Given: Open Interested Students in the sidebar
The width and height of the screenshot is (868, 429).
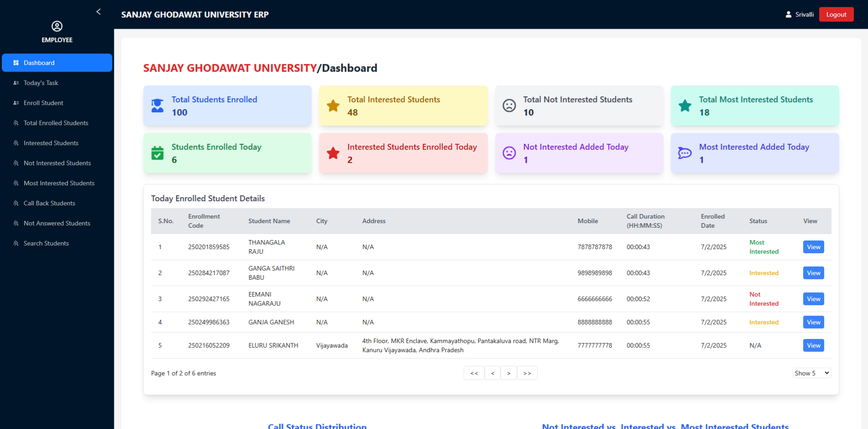Looking at the screenshot, I should click(57, 143).
